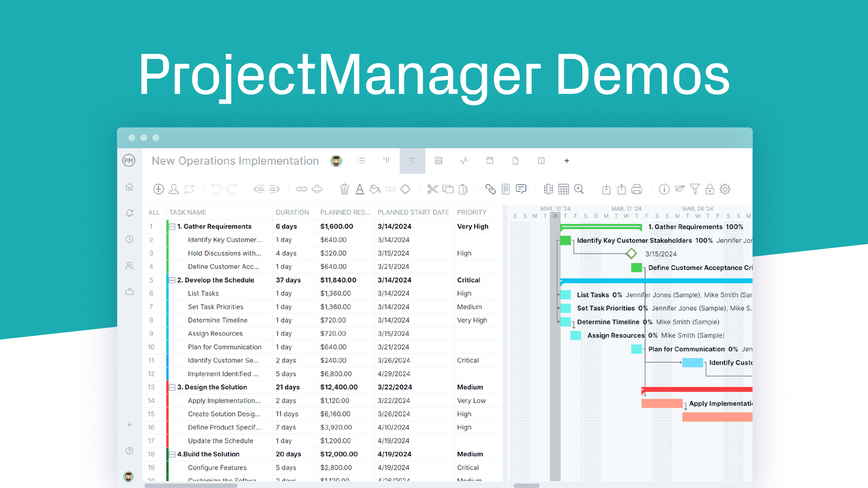The image size is (868, 488).
Task: Click the trash delete icon
Action: pos(344,189)
